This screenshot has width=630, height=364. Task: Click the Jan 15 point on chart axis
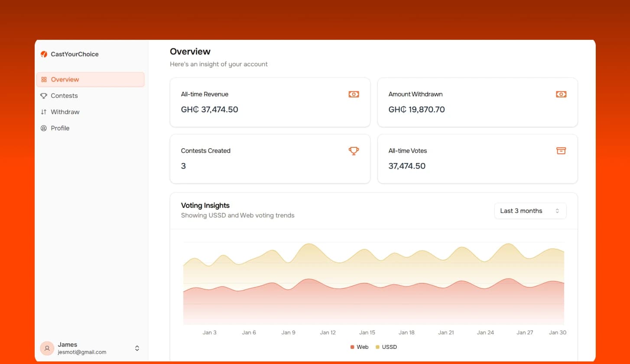point(367,332)
